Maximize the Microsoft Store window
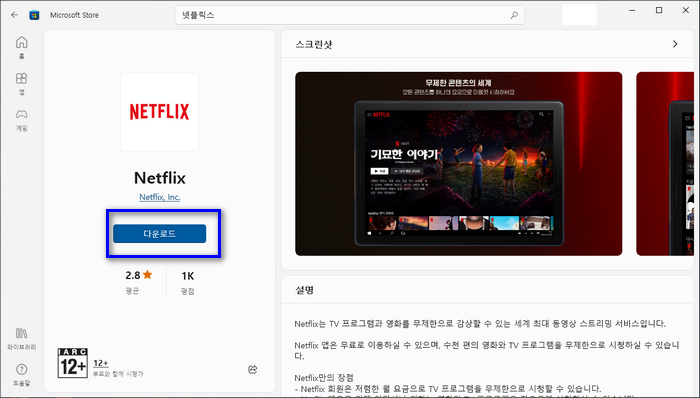The image size is (700, 398). point(659,10)
